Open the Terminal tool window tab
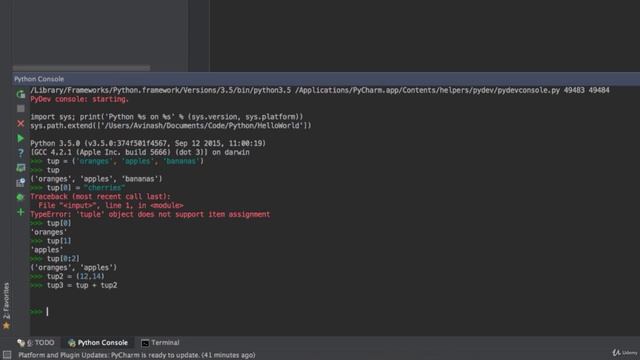 tap(160, 343)
